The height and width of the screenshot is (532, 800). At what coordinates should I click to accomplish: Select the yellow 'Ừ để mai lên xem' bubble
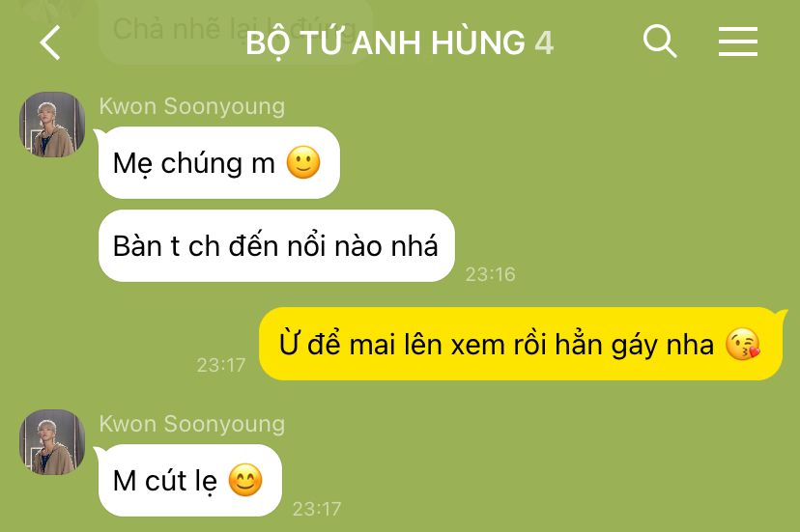click(521, 344)
